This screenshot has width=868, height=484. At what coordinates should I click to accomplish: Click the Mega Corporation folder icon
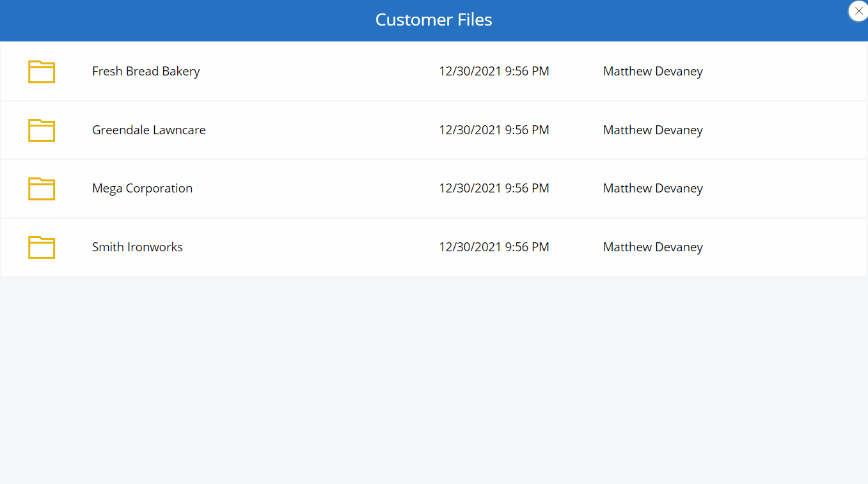pyautogui.click(x=42, y=189)
